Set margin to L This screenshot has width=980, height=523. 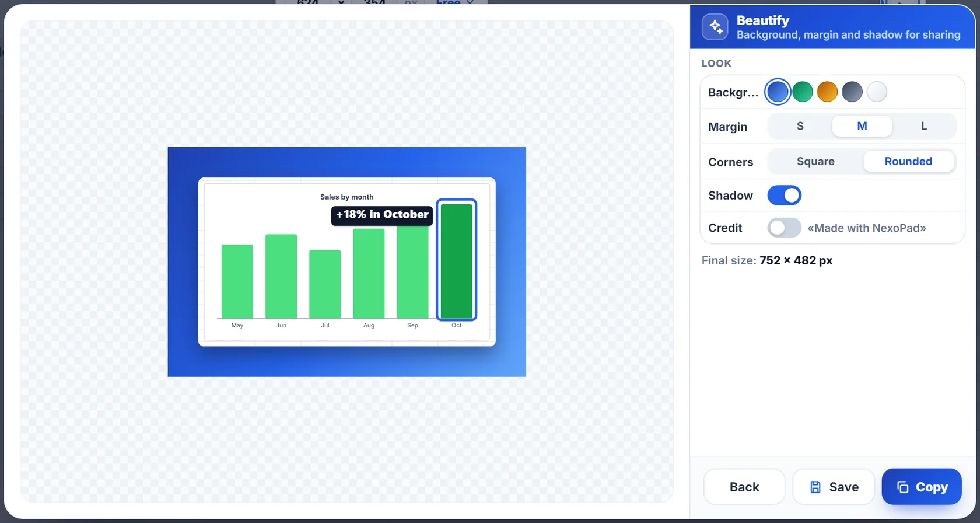click(924, 126)
